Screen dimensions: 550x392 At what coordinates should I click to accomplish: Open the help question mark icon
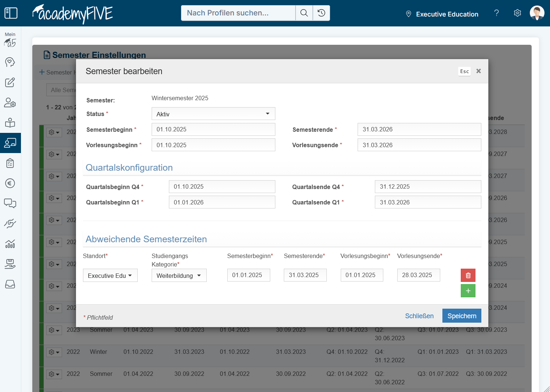pos(496,13)
